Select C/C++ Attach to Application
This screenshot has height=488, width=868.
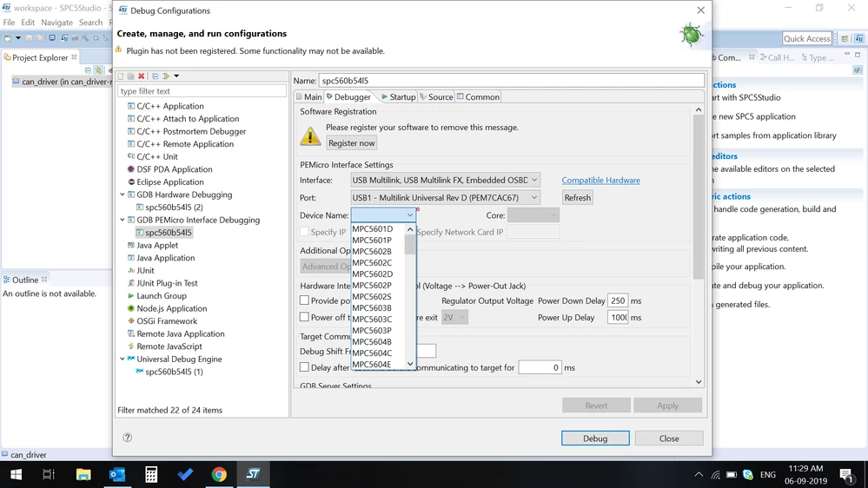188,118
